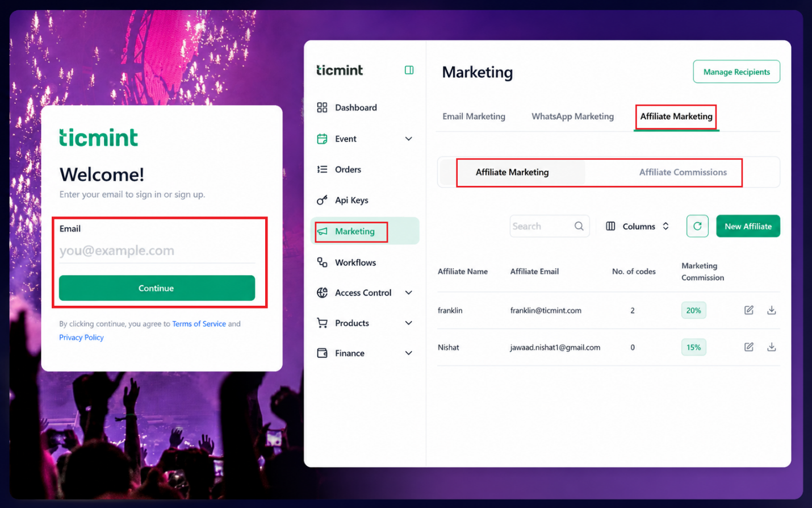Click the Nishat affiliate name
Screen dimensions: 812x508
point(448,347)
